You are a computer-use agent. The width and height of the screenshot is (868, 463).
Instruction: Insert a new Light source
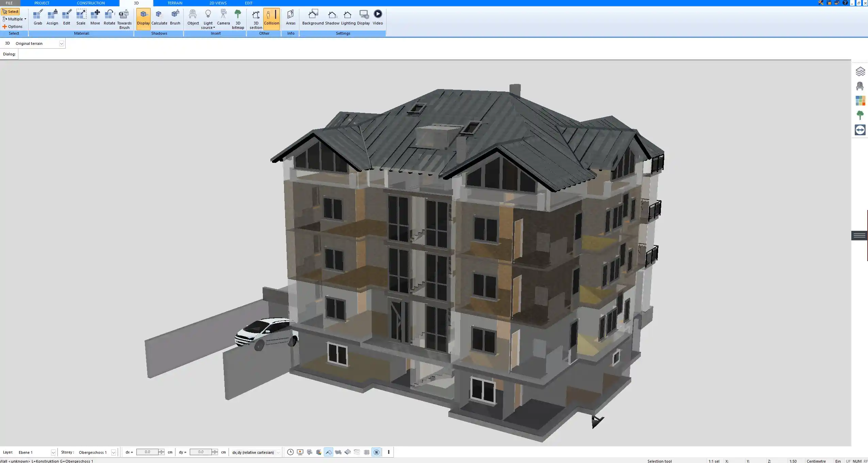208,17
